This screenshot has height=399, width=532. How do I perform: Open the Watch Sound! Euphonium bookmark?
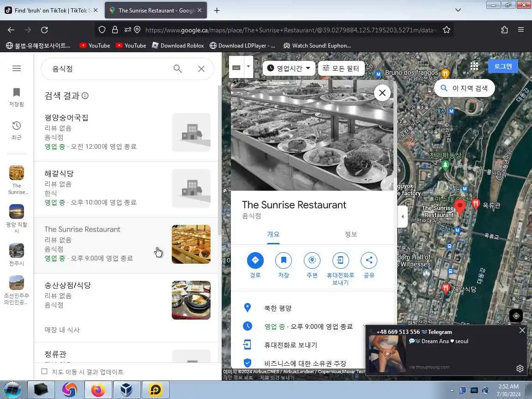coord(317,45)
